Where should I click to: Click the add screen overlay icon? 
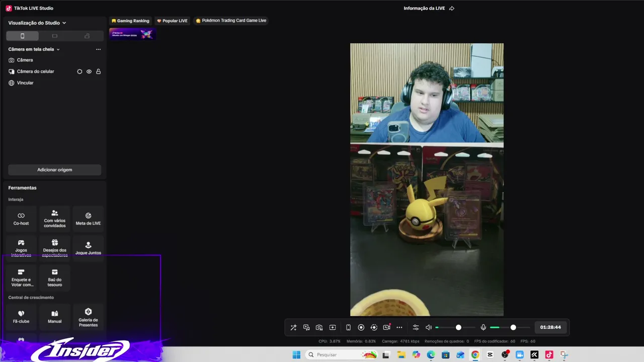click(333, 327)
